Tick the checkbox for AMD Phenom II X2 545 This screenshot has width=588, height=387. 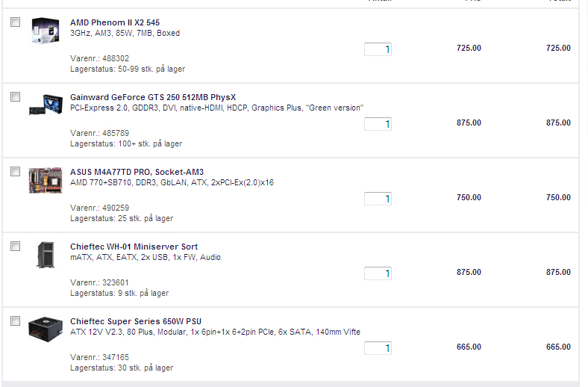16,22
